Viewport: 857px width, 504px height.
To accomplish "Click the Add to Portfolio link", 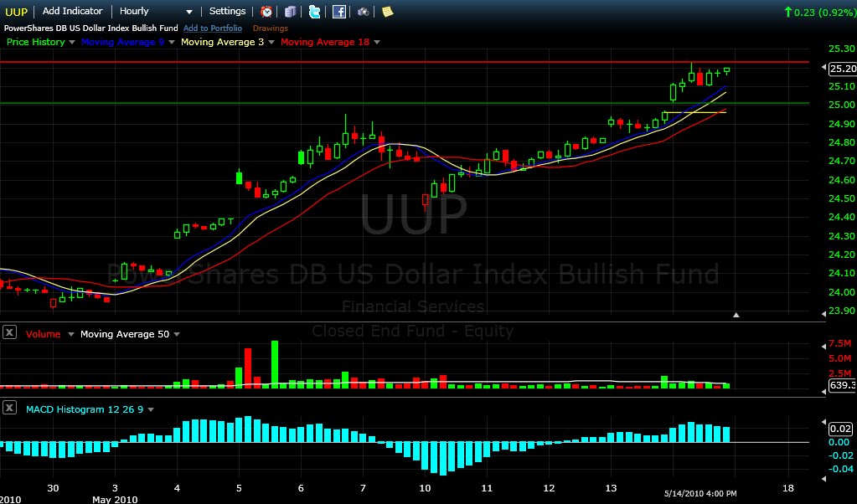I will pos(213,28).
